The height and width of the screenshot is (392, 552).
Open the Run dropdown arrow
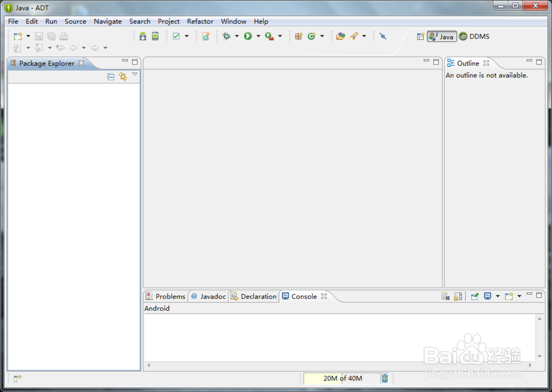[x=258, y=36]
